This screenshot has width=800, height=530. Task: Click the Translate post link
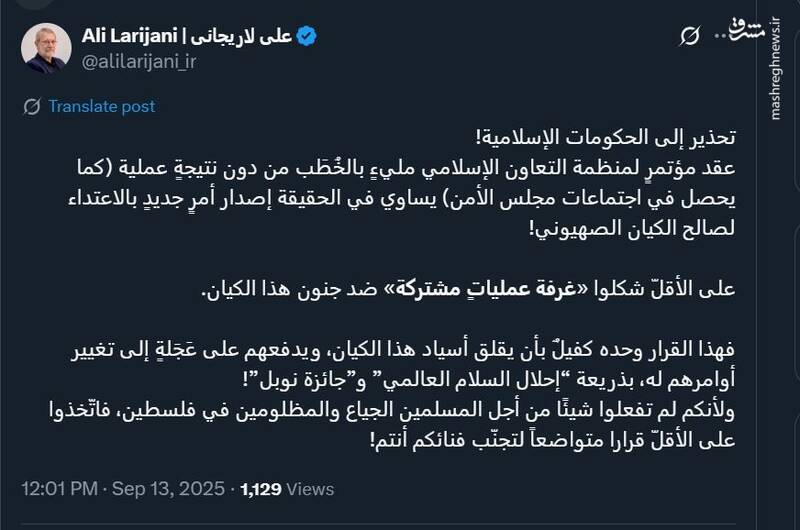click(101, 106)
